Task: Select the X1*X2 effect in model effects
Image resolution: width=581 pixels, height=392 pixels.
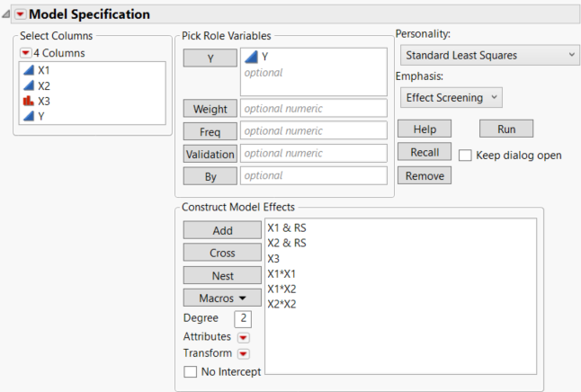Action: coord(282,289)
